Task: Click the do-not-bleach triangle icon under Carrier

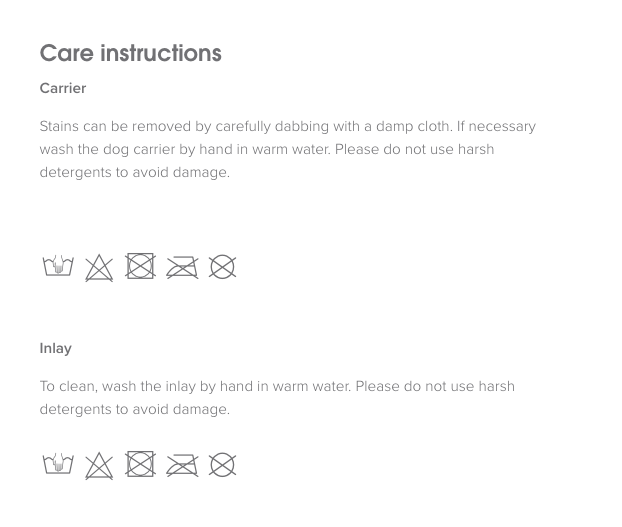Action: click(x=99, y=268)
